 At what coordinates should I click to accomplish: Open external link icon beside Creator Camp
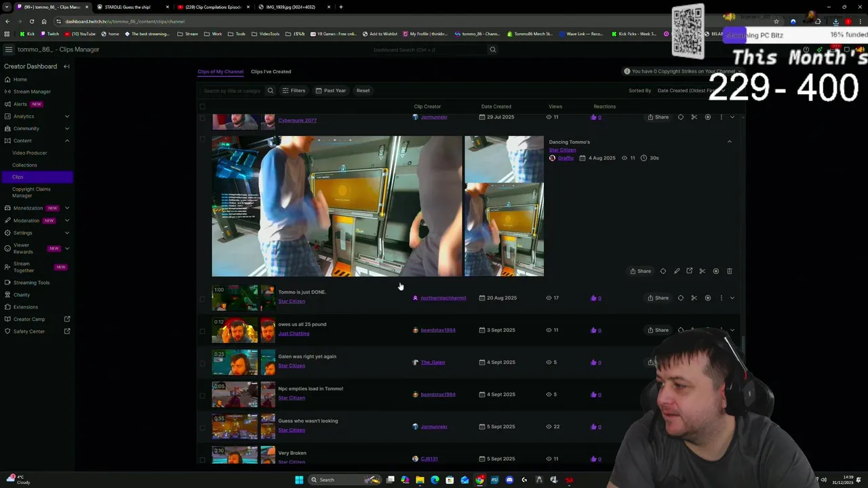pos(67,319)
